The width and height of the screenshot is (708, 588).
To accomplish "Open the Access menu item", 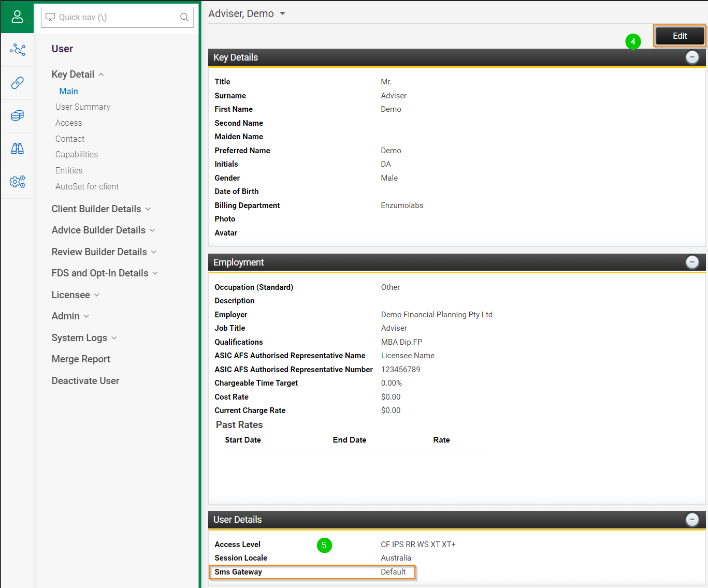I will pyautogui.click(x=68, y=123).
